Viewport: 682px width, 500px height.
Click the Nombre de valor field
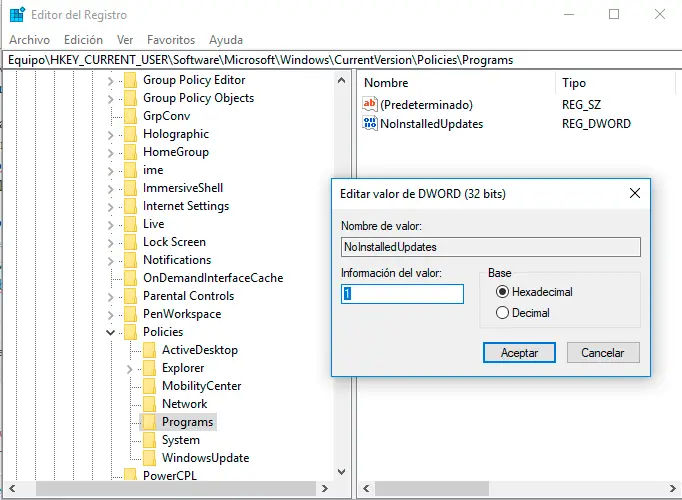[x=491, y=247]
